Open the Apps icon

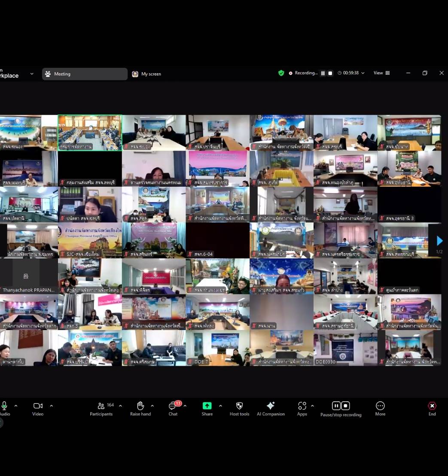tap(302, 406)
